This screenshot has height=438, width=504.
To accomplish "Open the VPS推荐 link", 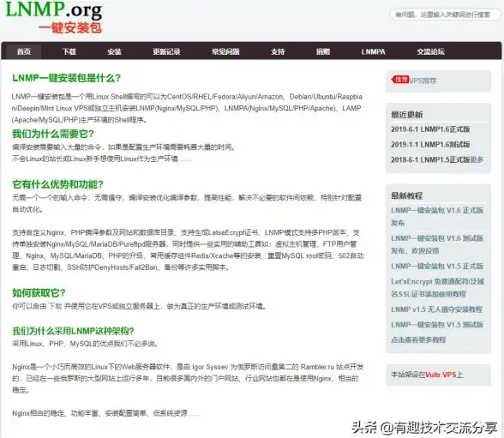I will [x=423, y=81].
